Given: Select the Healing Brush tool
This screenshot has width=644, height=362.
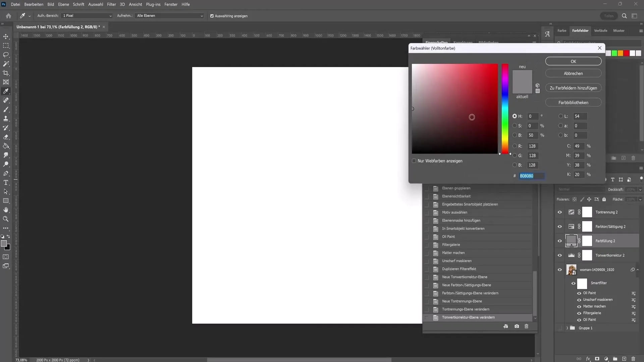Looking at the screenshot, I should 6,100.
